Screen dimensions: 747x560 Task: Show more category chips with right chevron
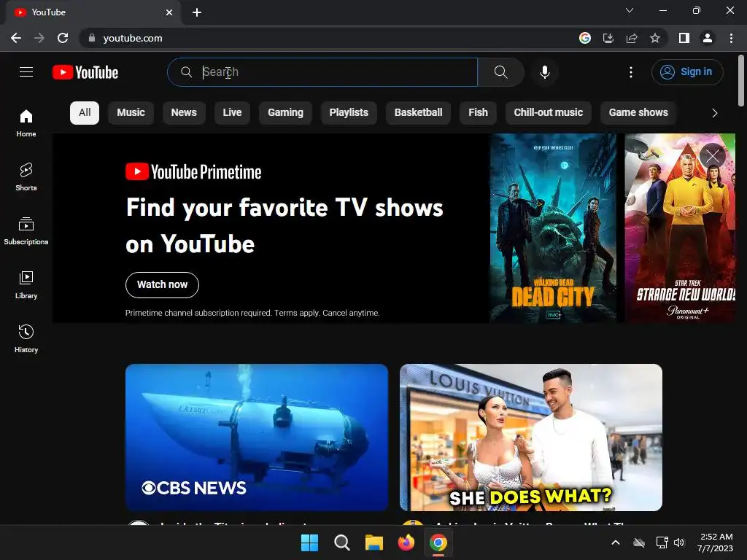(x=715, y=113)
